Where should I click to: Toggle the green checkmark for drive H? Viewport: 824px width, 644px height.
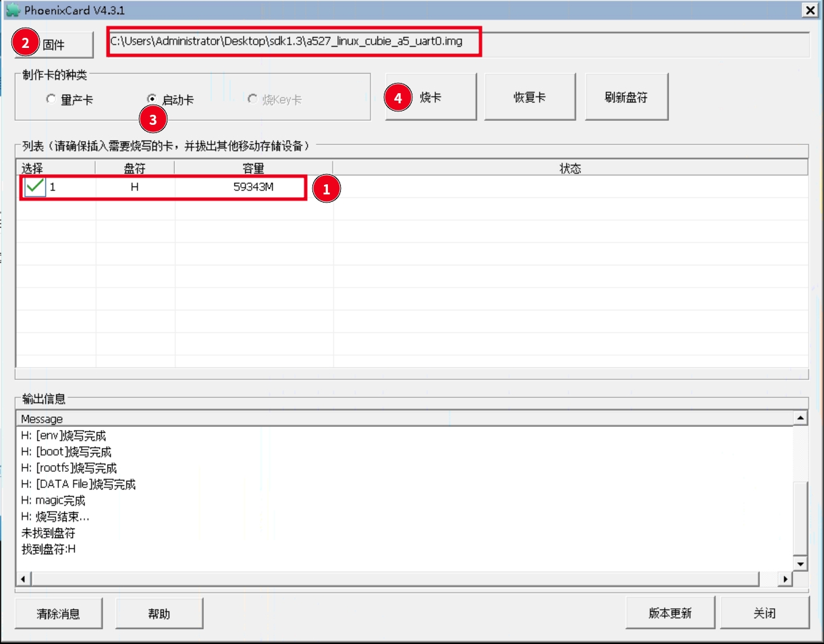tap(34, 187)
